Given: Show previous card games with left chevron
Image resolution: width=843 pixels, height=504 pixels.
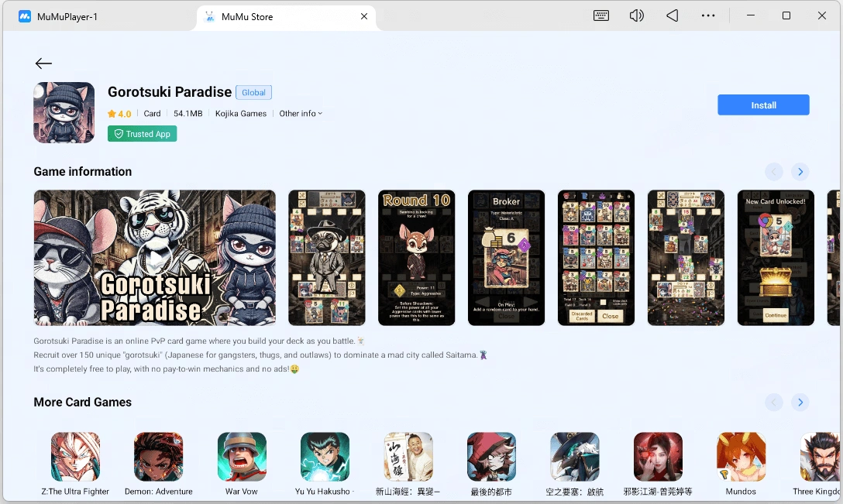Looking at the screenshot, I should [x=773, y=402].
